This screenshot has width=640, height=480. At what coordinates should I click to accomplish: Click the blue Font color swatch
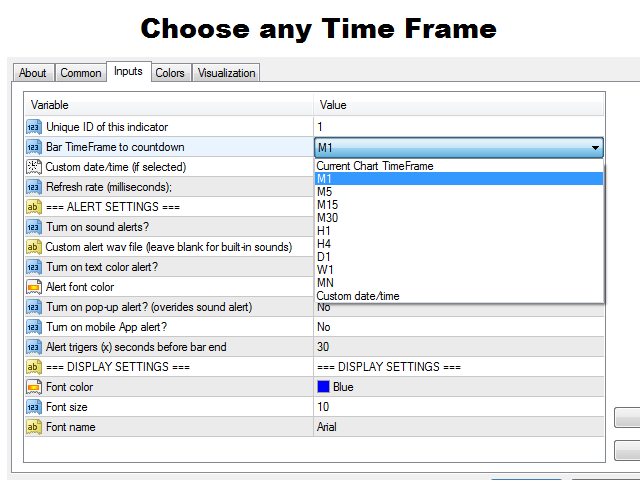pyautogui.click(x=323, y=387)
